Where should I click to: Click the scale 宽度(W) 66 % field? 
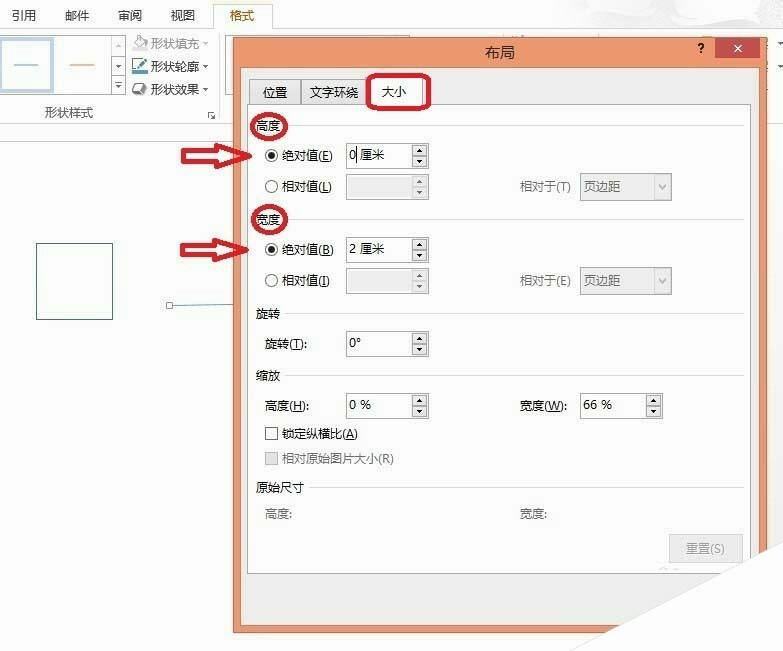tap(613, 405)
